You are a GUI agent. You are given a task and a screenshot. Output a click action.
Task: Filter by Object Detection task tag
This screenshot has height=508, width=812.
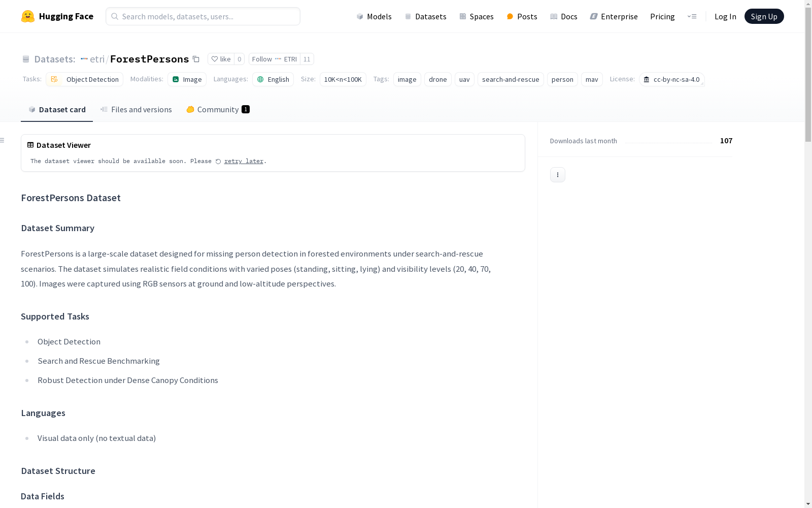click(x=84, y=79)
